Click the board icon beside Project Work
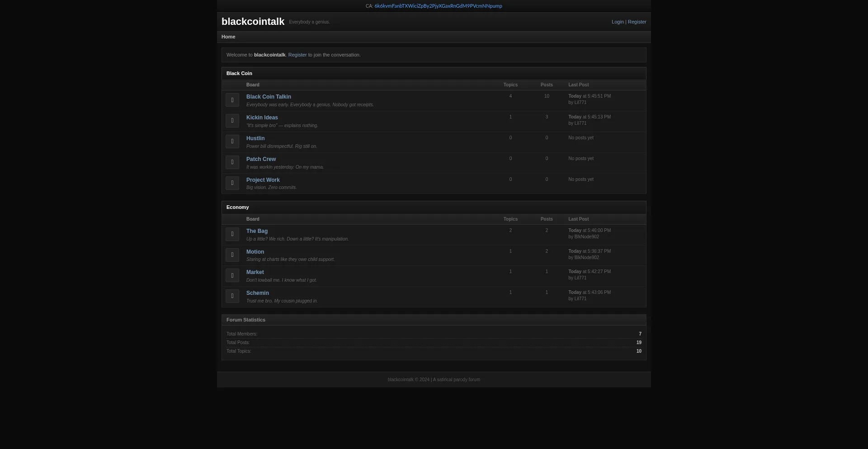Image resolution: width=868 pixels, height=449 pixels. (x=232, y=183)
